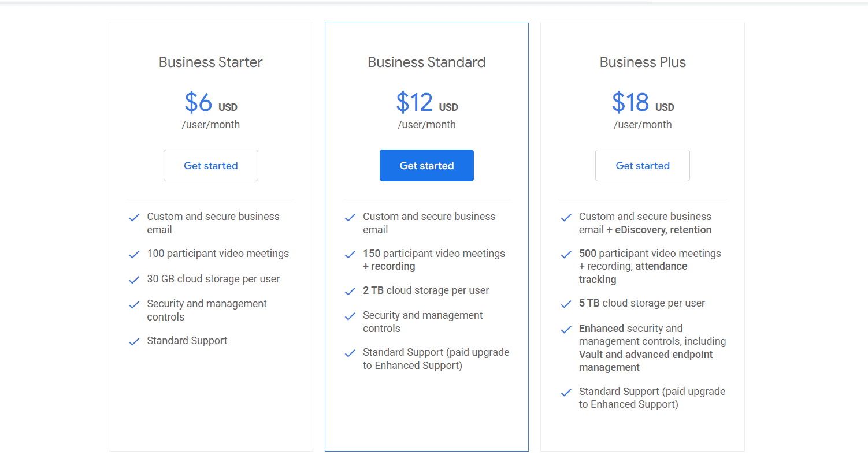Click the checkmark beside "Enhanced security and management controls"
This screenshot has width=868, height=462.
click(x=565, y=329)
